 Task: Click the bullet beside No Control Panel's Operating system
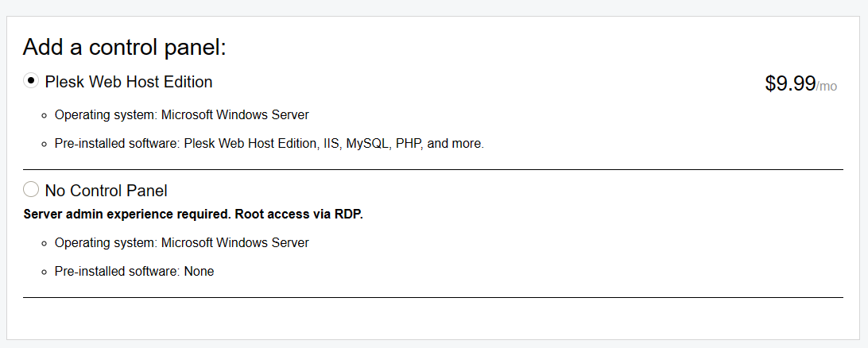[45, 243]
